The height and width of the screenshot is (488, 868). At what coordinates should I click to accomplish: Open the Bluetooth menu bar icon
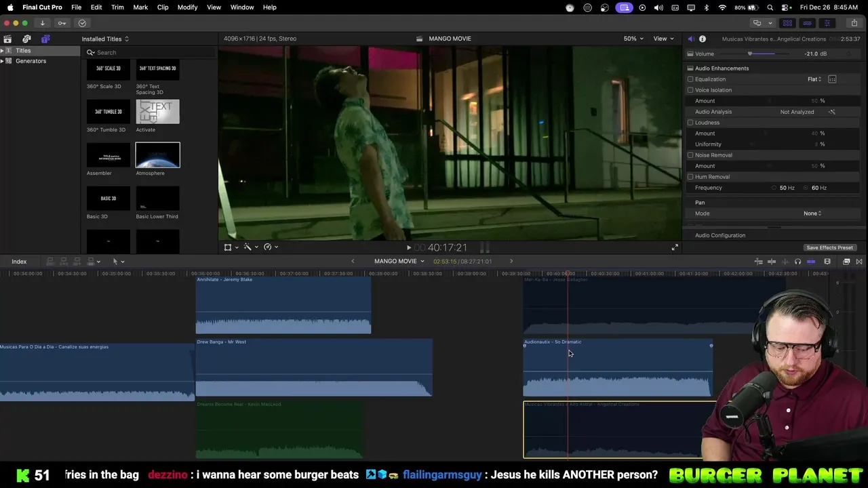[x=706, y=7]
